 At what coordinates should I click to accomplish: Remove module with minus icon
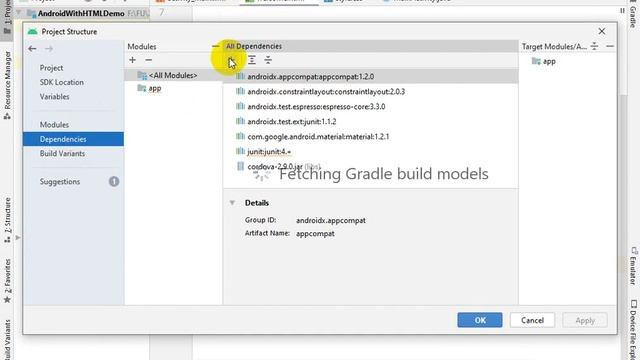point(149,60)
